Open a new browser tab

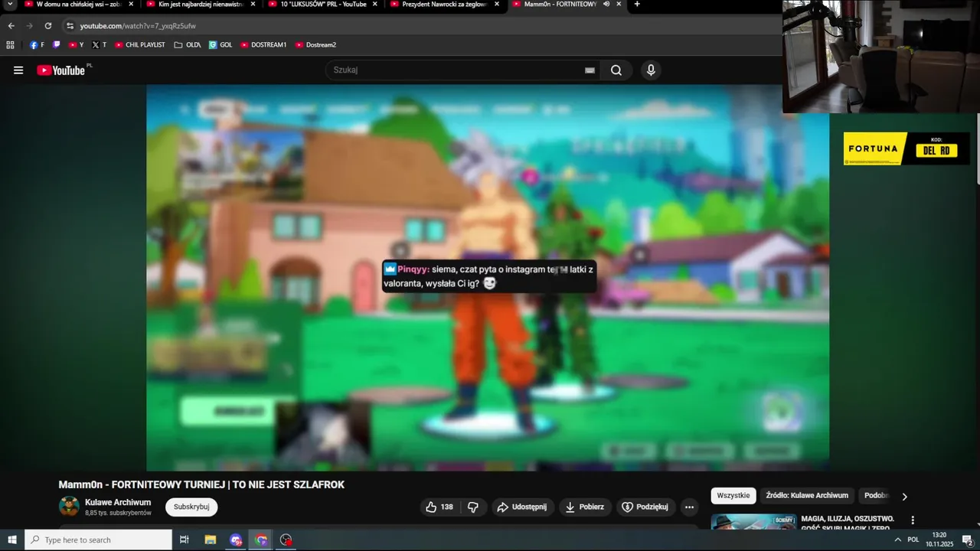click(x=637, y=4)
